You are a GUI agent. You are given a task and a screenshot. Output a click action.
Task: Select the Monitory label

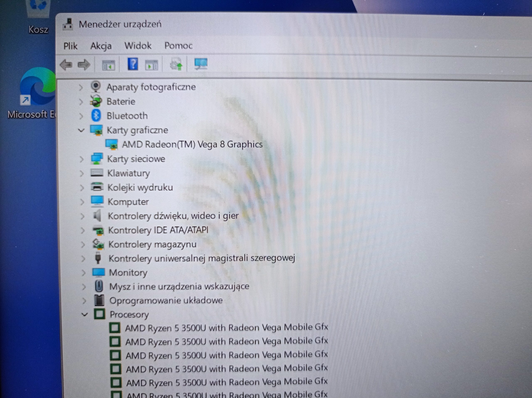128,273
